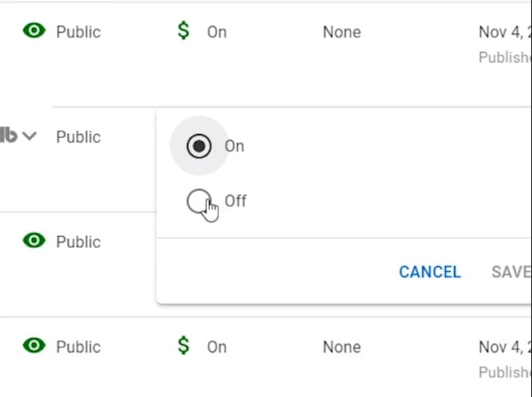The width and height of the screenshot is (532, 397).
Task: Click the "None" restrictions cell in the top row
Action: 341,33
